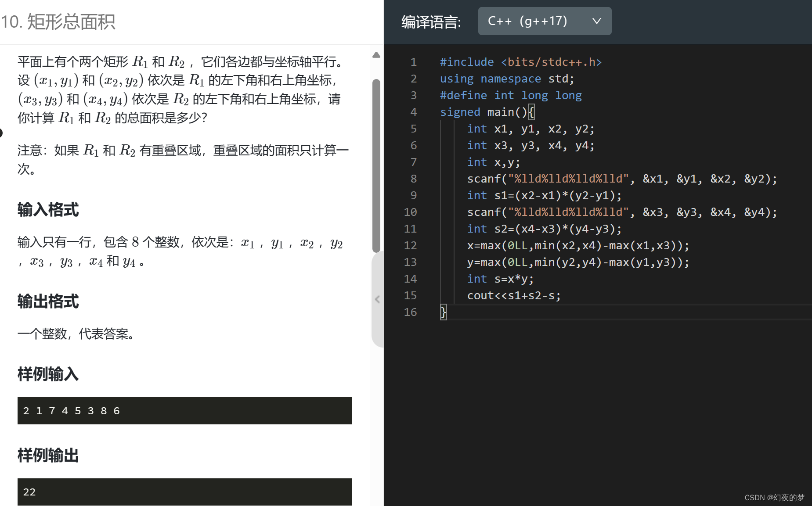
Task: Click the note paragraph starting with 注意
Action: (183, 160)
